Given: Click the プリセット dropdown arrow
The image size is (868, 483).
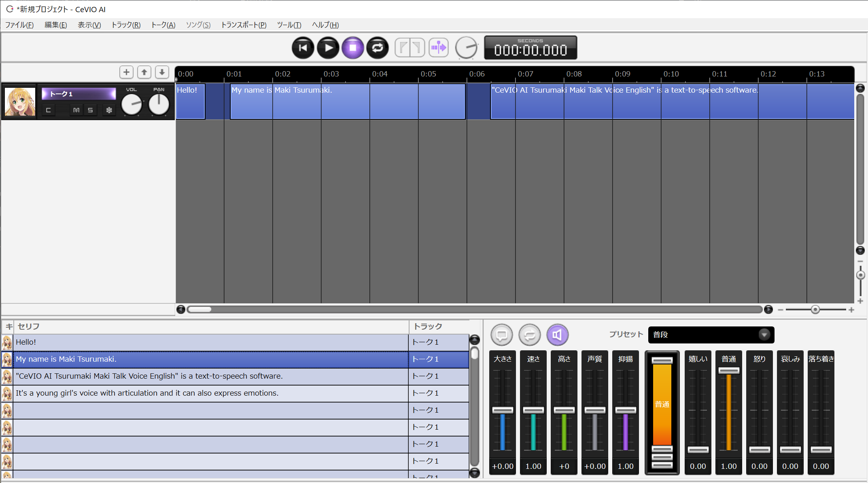Looking at the screenshot, I should coord(764,335).
